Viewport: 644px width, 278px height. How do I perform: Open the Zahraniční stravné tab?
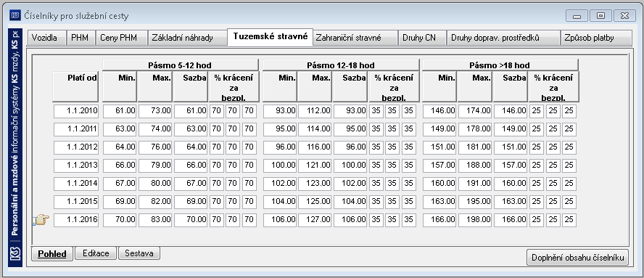click(355, 38)
